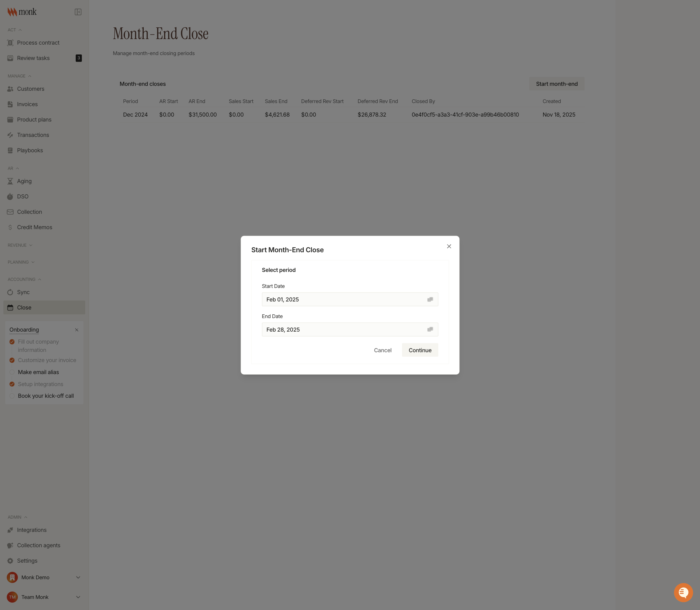This screenshot has height=610, width=700.
Task: Click the Aging hourglass icon
Action: (x=10, y=181)
